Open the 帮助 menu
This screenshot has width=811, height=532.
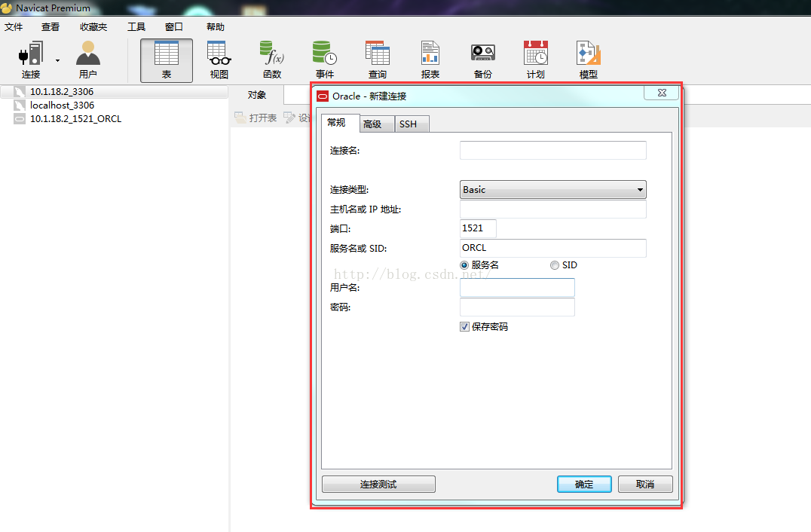pos(215,27)
